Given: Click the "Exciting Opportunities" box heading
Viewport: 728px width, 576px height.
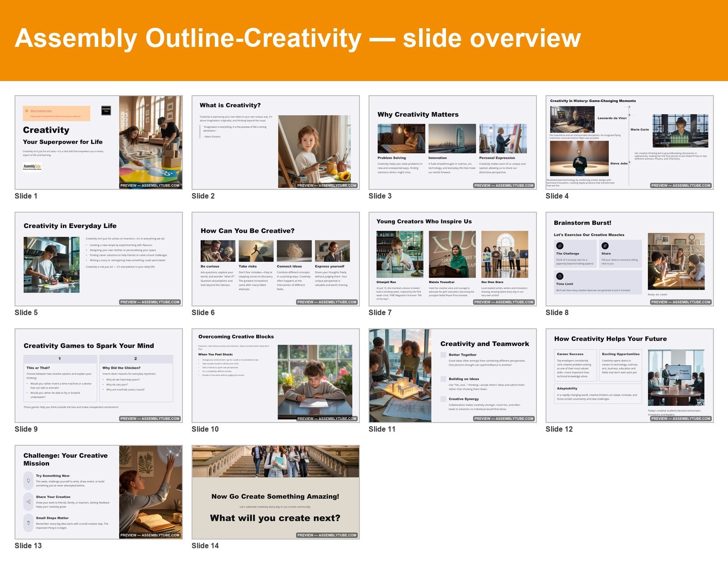Looking at the screenshot, I should 621,354.
